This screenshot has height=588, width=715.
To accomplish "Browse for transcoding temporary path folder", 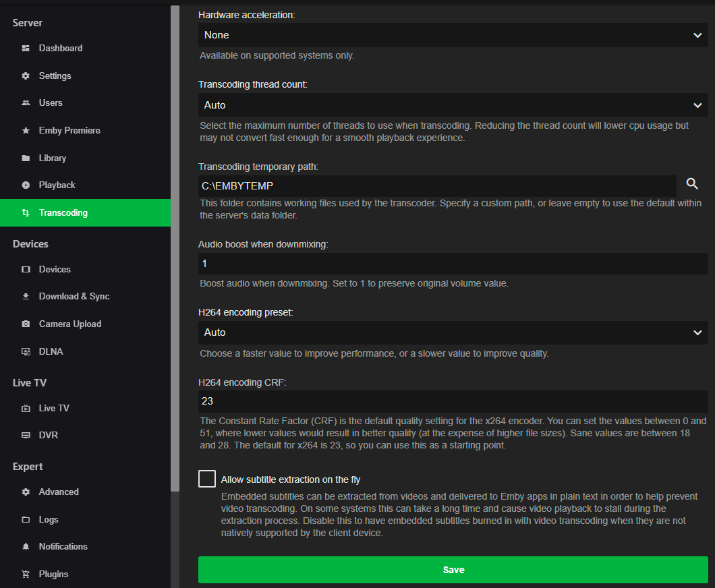I will point(692,184).
